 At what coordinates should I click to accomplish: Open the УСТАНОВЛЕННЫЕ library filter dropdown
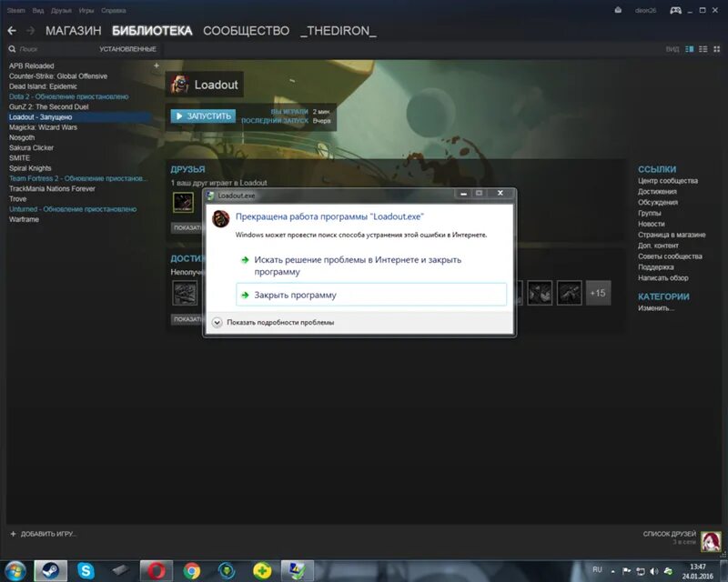point(127,49)
